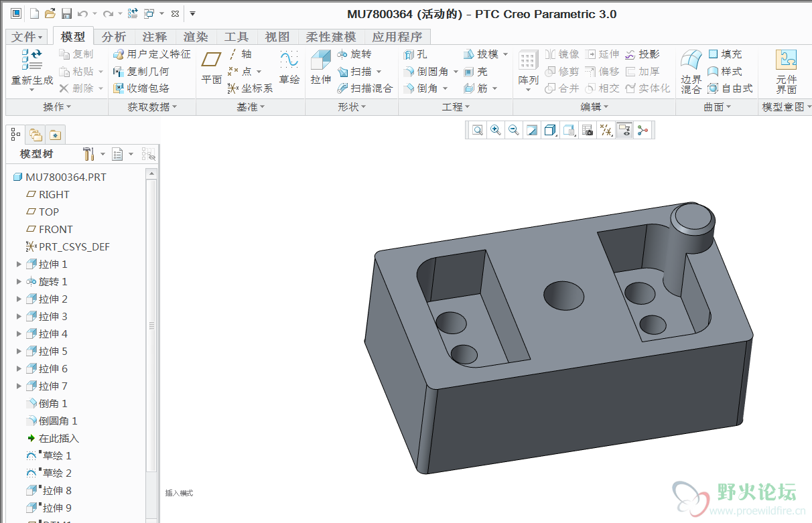The image size is (812, 523).
Task: Save the model with the floppy disk icon
Action: (x=66, y=13)
